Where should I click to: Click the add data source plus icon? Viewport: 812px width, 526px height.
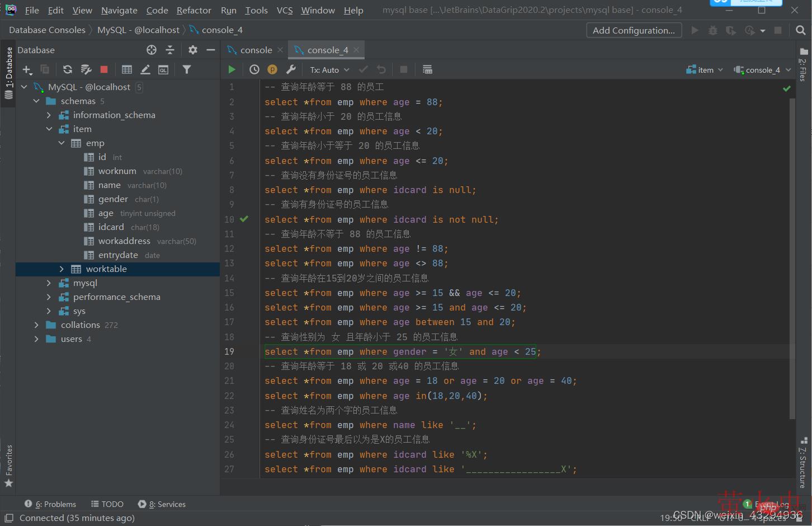[x=26, y=69]
